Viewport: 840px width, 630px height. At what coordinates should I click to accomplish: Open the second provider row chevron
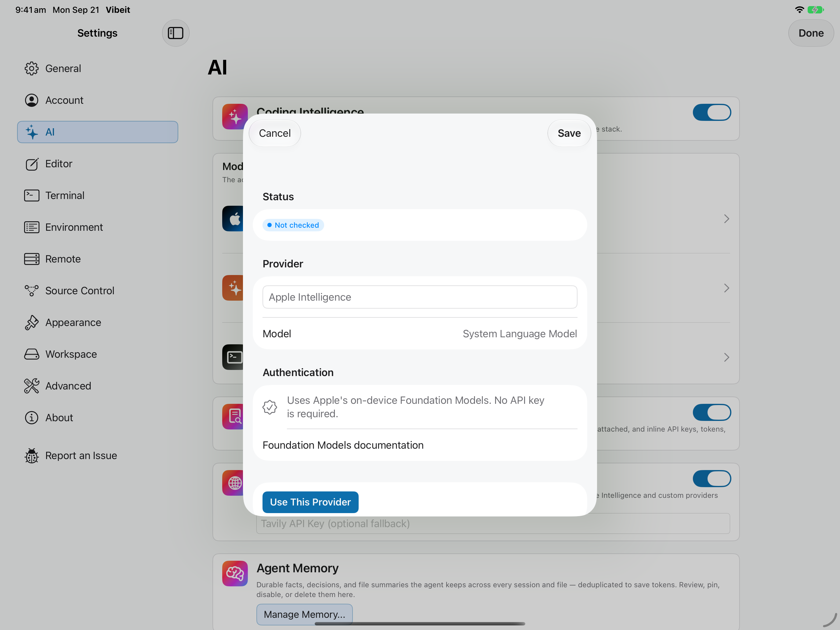tap(726, 288)
